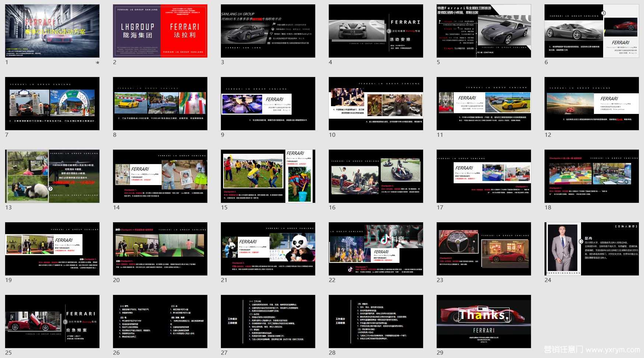644x358 pixels.
Task: Choose slide 5 with the grey sports car
Action: (484, 31)
